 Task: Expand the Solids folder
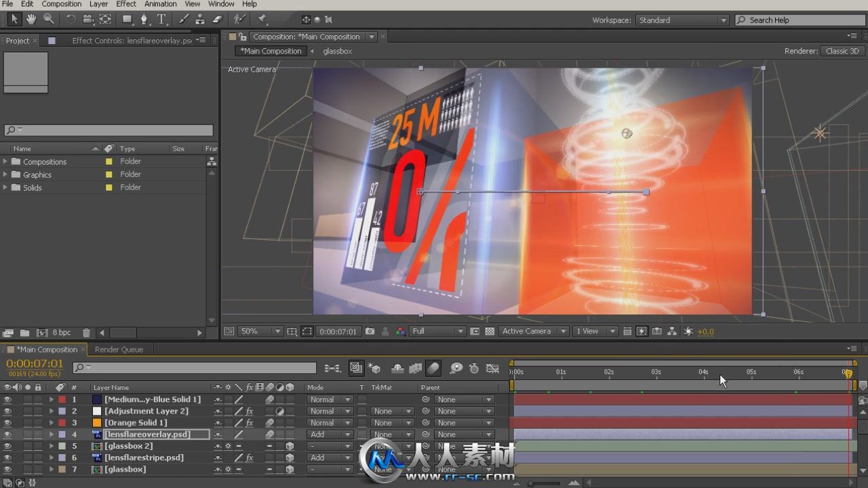(5, 188)
